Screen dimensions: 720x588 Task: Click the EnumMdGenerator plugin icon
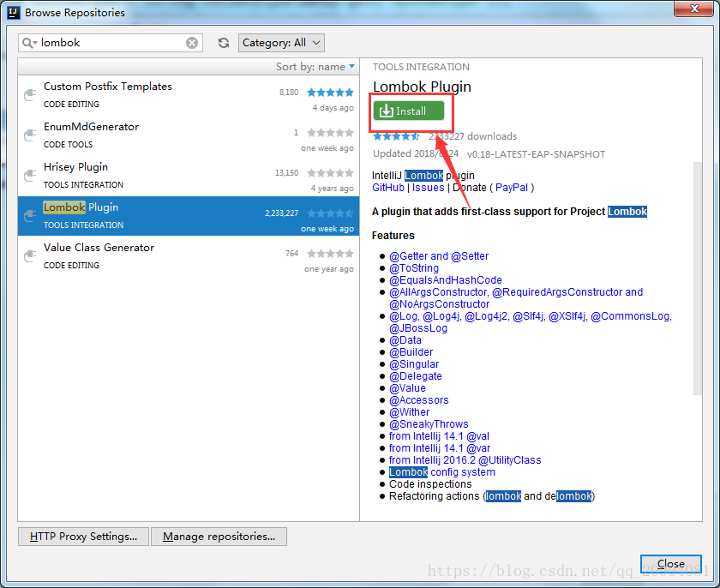pos(30,135)
